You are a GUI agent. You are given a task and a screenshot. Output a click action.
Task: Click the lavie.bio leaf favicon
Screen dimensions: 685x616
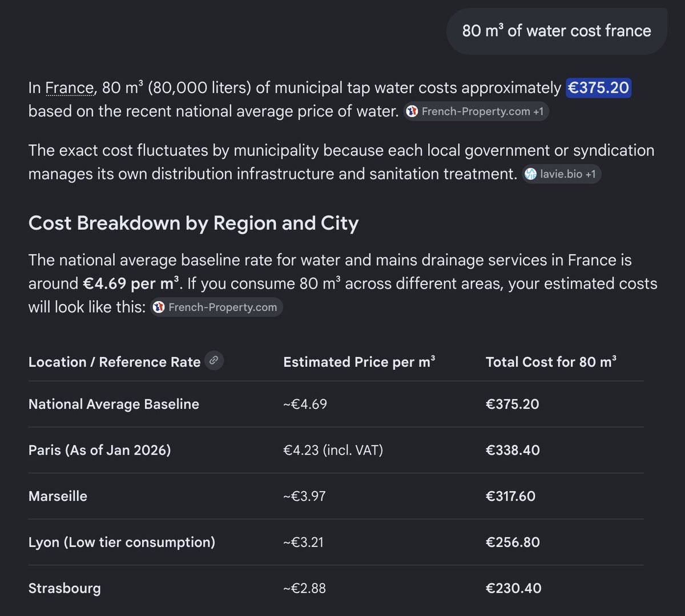tap(531, 174)
